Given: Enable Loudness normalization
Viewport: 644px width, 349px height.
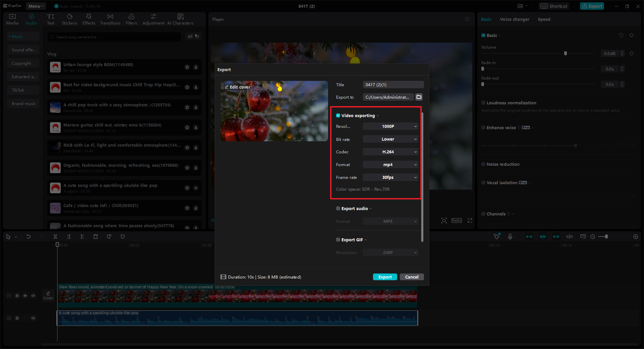Looking at the screenshot, I should coord(483,103).
